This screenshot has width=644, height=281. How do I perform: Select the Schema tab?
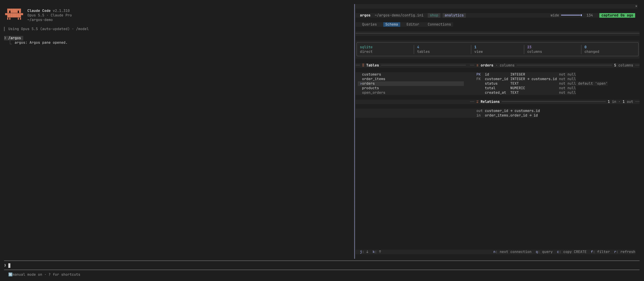392,24
